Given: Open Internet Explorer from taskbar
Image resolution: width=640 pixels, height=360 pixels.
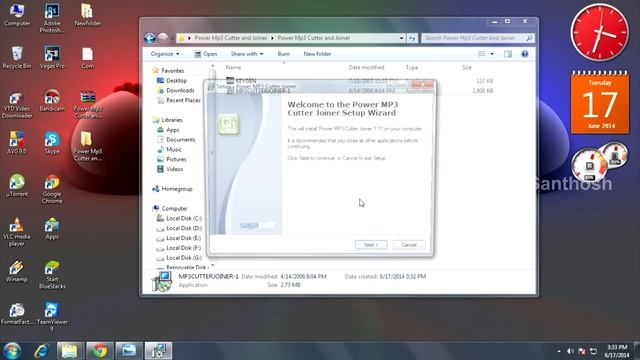Looking at the screenshot, I should pyautogui.click(x=42, y=351).
